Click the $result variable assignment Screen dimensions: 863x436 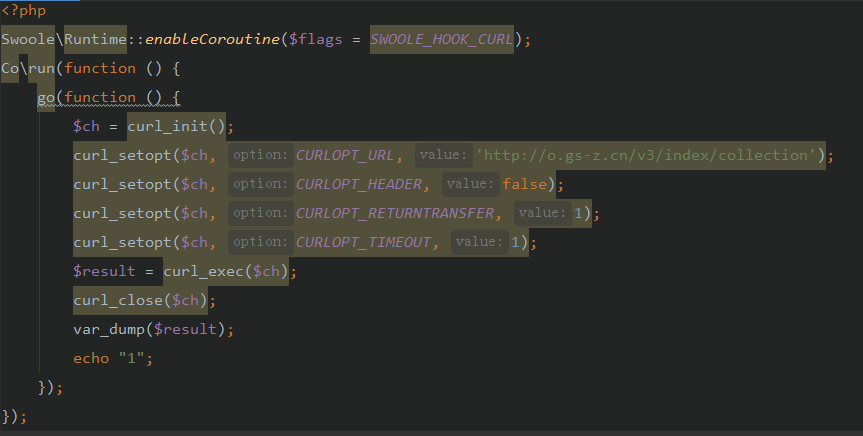(x=104, y=271)
